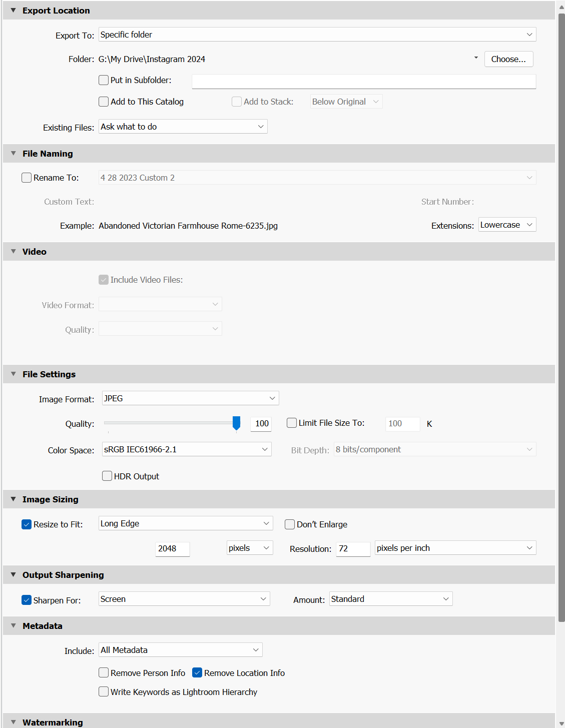Uncheck the Resize to Fit checkbox
Image resolution: width=565 pixels, height=728 pixels.
pyautogui.click(x=27, y=524)
